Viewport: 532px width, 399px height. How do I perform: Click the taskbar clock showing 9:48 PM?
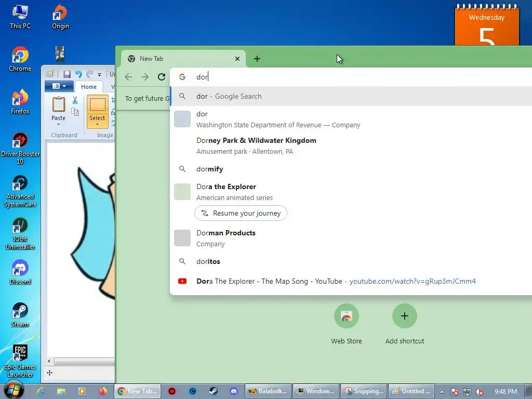click(506, 392)
